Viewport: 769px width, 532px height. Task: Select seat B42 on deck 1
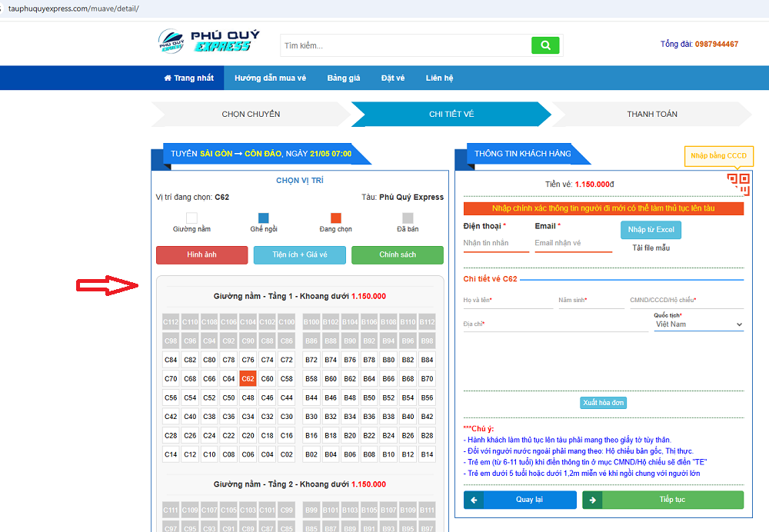[427, 416]
